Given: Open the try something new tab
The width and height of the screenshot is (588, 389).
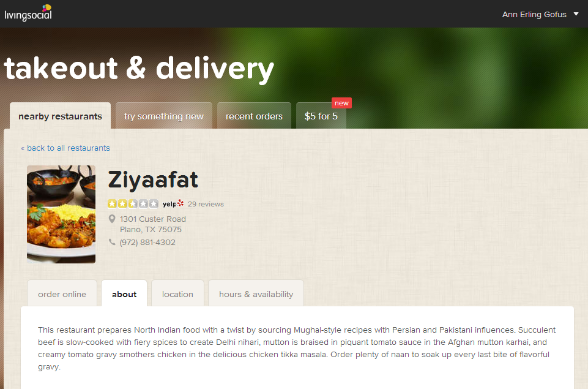Looking at the screenshot, I should click(164, 116).
